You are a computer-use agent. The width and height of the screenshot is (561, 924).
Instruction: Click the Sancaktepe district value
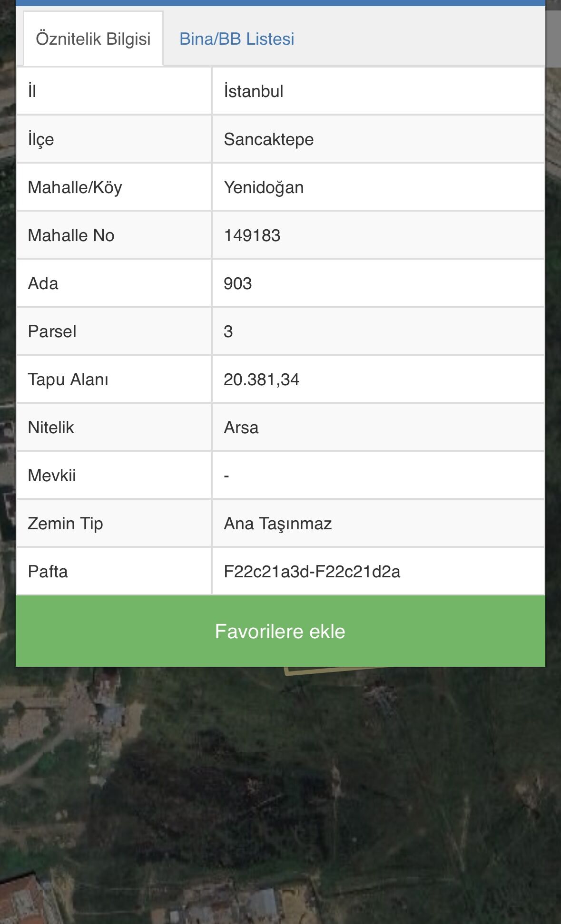(x=269, y=139)
